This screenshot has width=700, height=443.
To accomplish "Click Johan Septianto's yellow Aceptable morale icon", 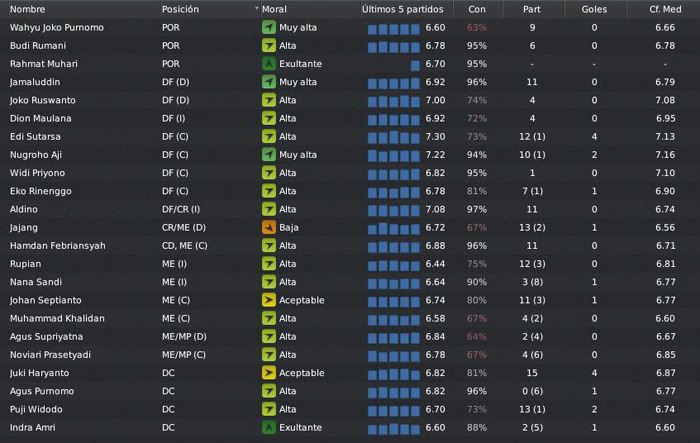I will [269, 300].
